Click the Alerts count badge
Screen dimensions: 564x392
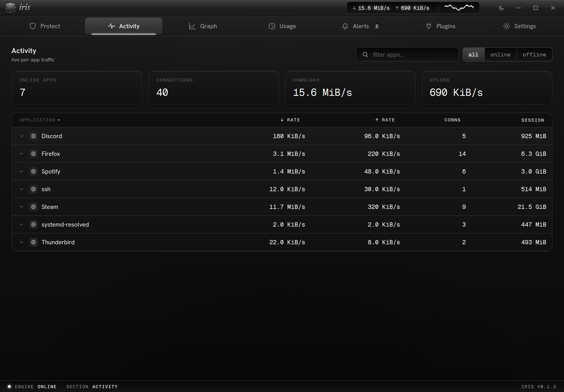(x=377, y=26)
